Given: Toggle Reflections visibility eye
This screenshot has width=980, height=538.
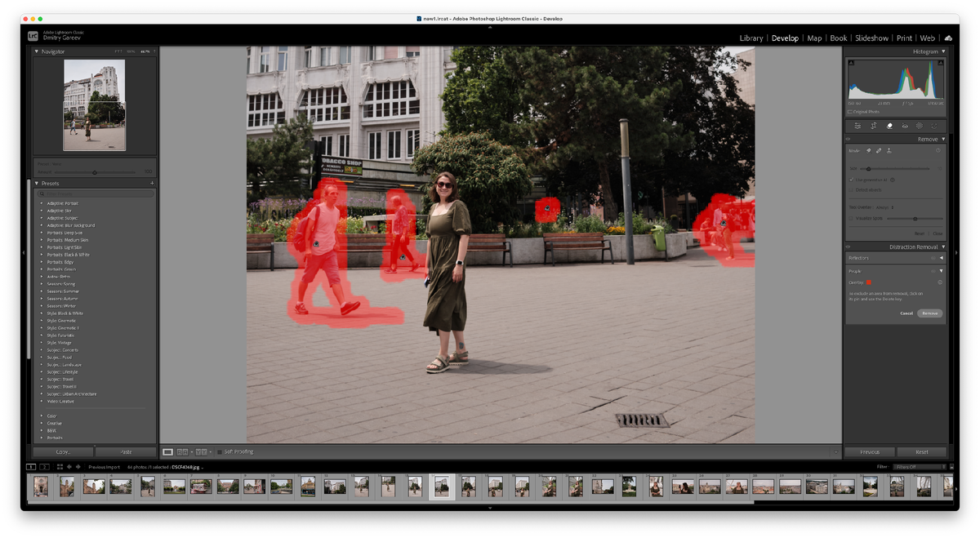Looking at the screenshot, I should tap(933, 258).
